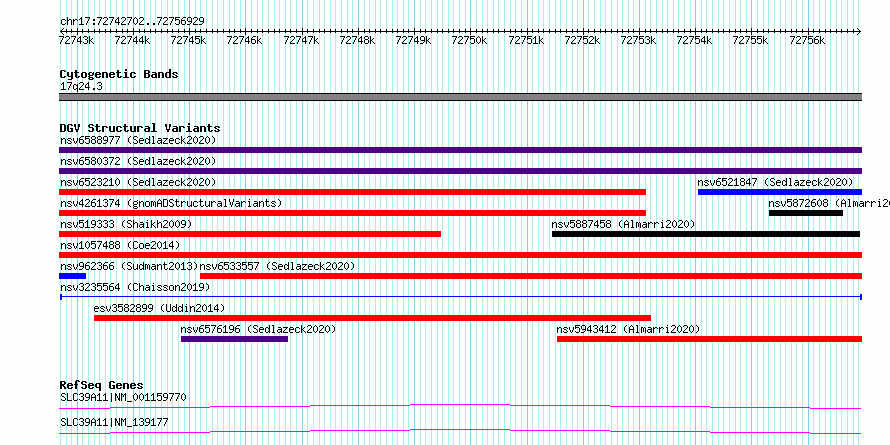Open variant nsv5943412 (Almarri2020) label
Screen dimensions: 890x445
pos(628,329)
